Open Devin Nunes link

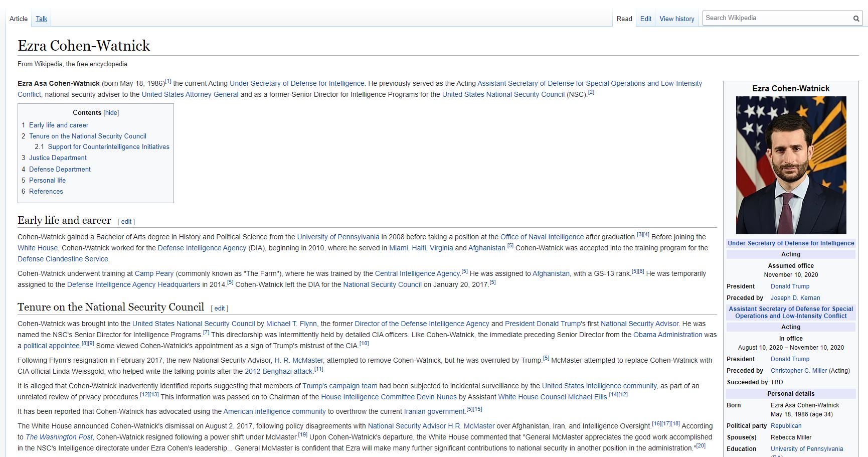coord(437,397)
